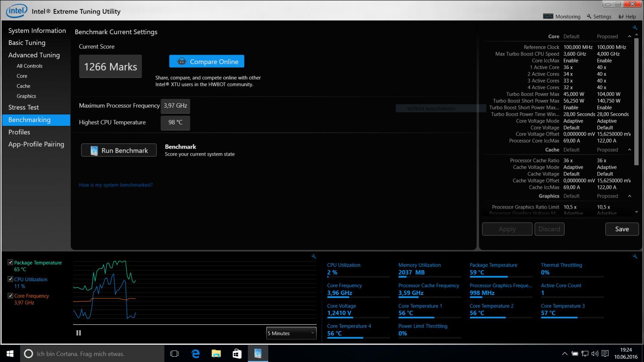Open Basic Tuning section

[27, 43]
